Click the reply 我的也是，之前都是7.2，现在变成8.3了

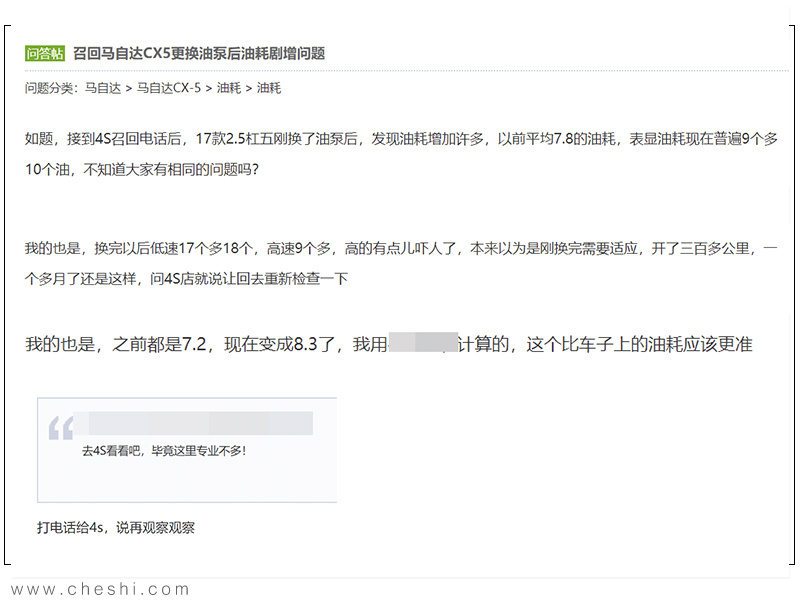[x=389, y=344]
